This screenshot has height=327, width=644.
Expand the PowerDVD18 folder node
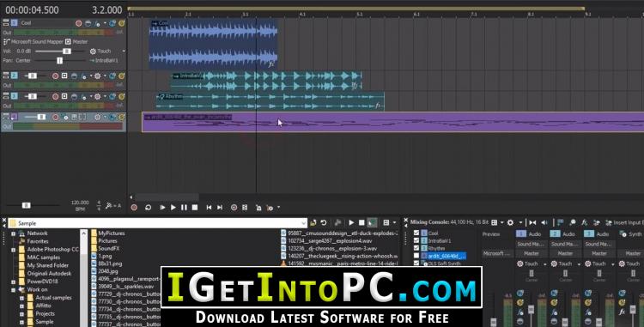[x=13, y=282]
